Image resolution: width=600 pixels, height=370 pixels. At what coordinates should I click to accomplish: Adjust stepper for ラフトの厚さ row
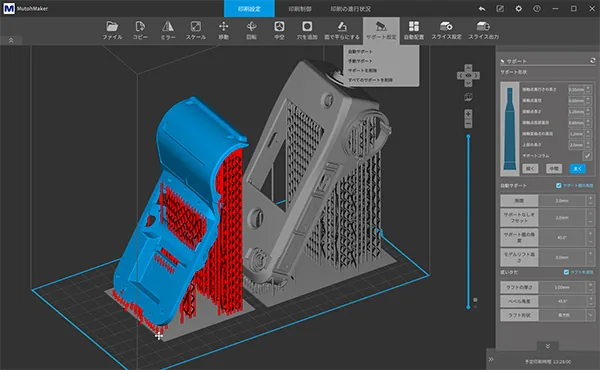click(x=590, y=287)
